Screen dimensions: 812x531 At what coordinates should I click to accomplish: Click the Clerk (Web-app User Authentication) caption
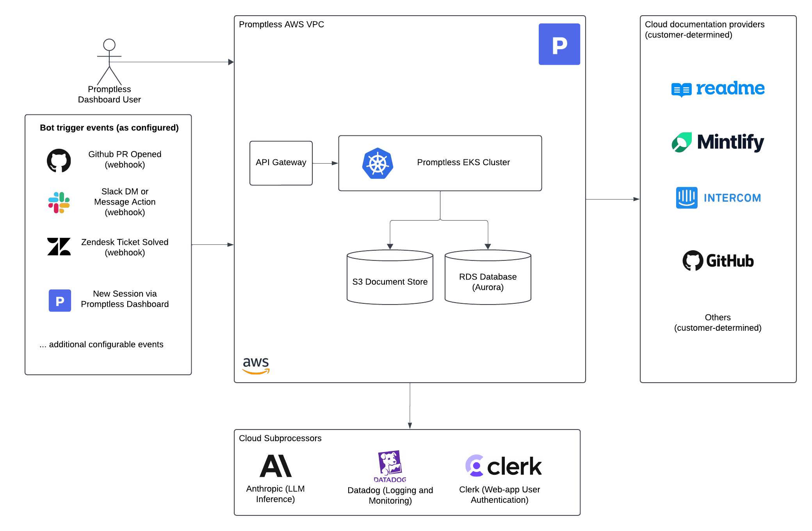pyautogui.click(x=500, y=495)
